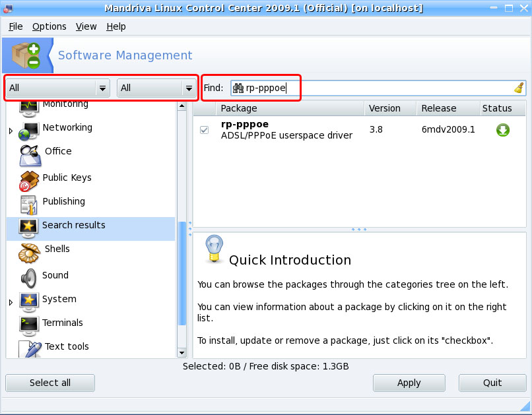Viewport: 532px width, 415px height.
Task: Open the File menu
Action: [16, 26]
